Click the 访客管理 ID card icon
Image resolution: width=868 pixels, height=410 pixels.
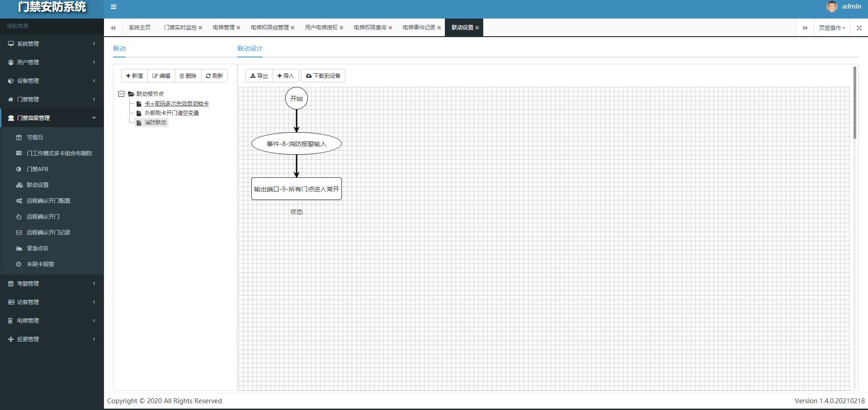click(x=11, y=302)
